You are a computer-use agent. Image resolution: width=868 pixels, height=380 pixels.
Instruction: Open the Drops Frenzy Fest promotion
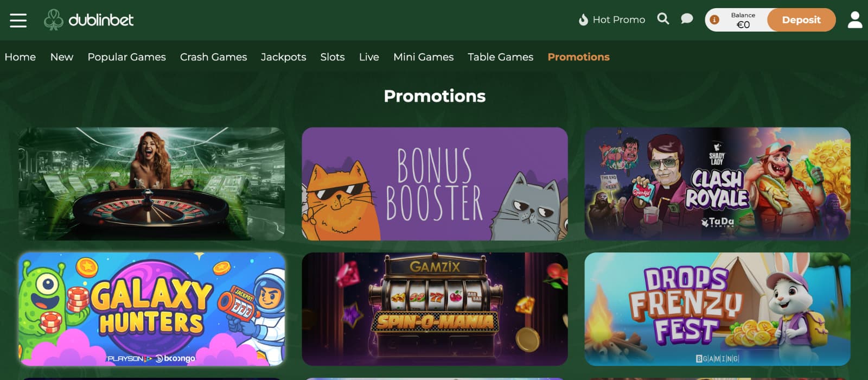717,309
